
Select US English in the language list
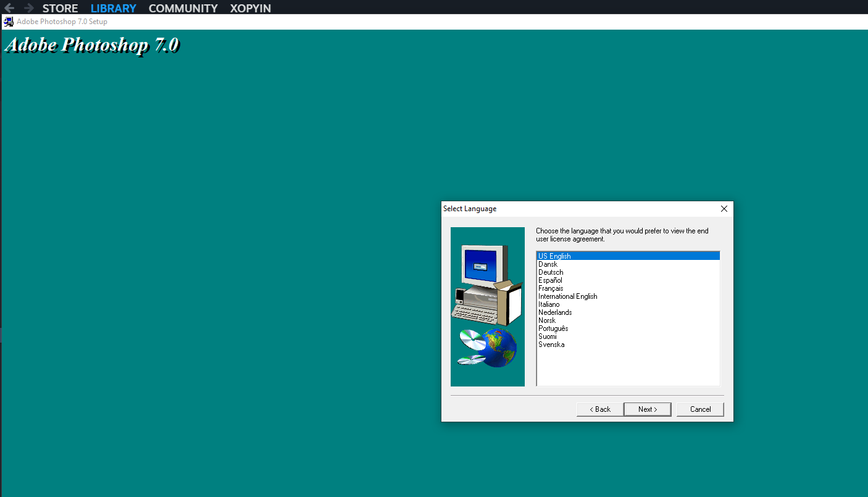pyautogui.click(x=554, y=256)
